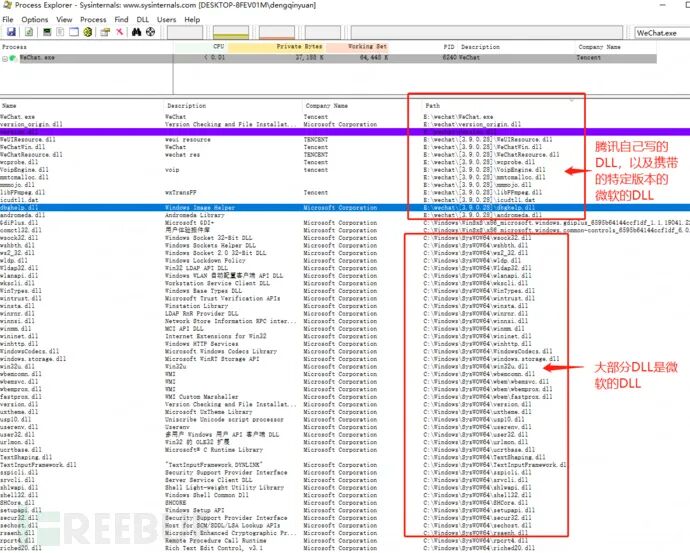Select the purple highlighted DLL row
Viewport: 690px width, 553px height.
(x=345, y=132)
